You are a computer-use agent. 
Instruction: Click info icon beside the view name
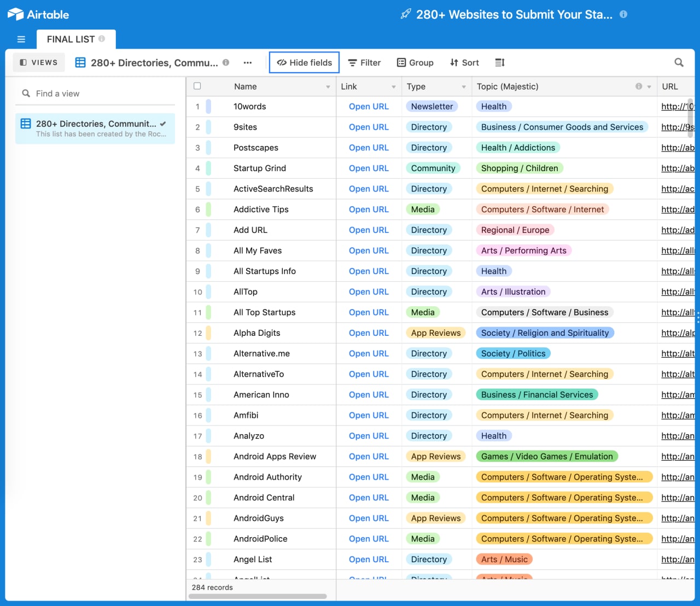(x=226, y=62)
